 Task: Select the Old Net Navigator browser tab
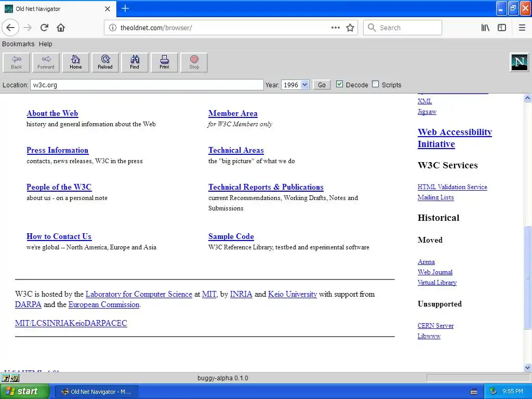(x=58, y=9)
